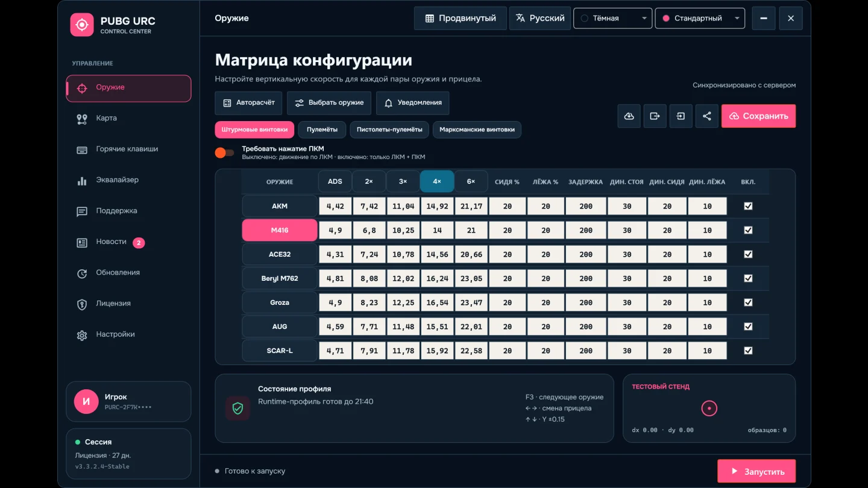Click the PUBG URC crosshair logo icon
This screenshot has height=488, width=868.
pos(82,25)
